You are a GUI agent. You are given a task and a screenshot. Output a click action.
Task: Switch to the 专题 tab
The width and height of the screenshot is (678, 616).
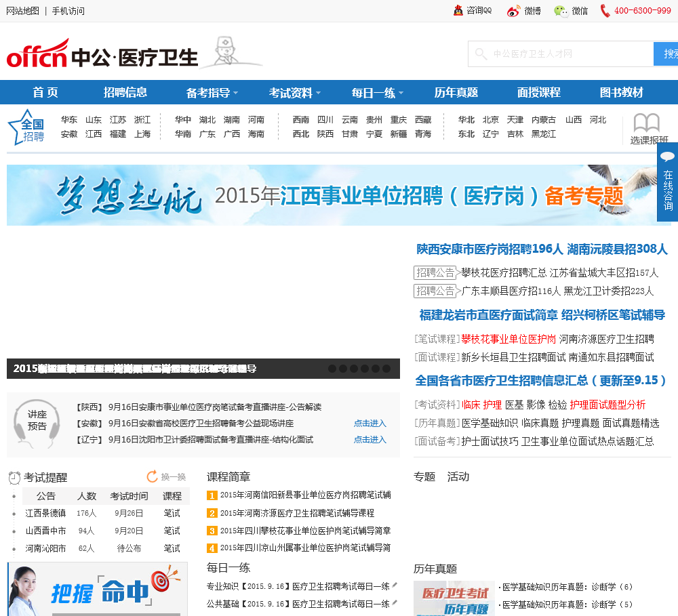point(424,477)
